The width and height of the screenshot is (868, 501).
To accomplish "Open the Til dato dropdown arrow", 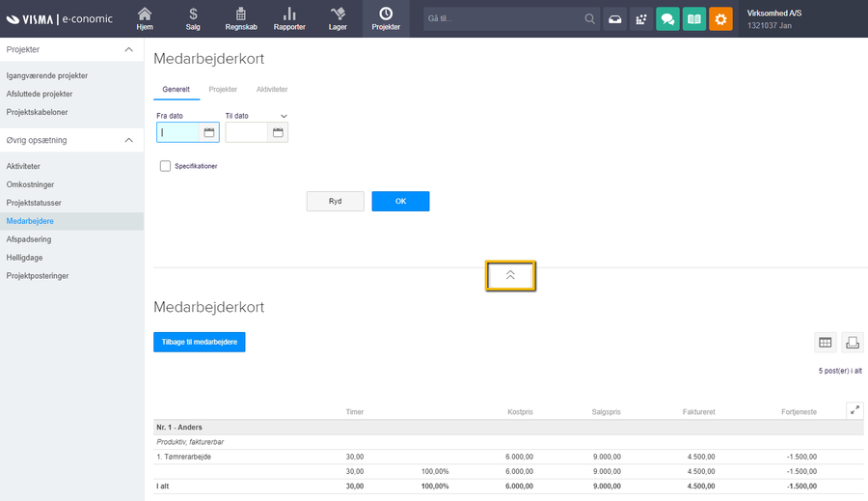I will (x=284, y=116).
